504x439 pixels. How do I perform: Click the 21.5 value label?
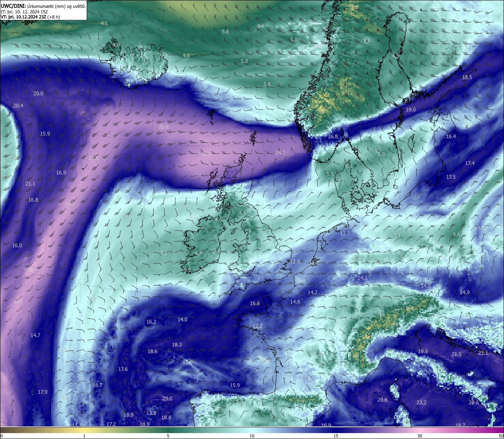pos(456,354)
